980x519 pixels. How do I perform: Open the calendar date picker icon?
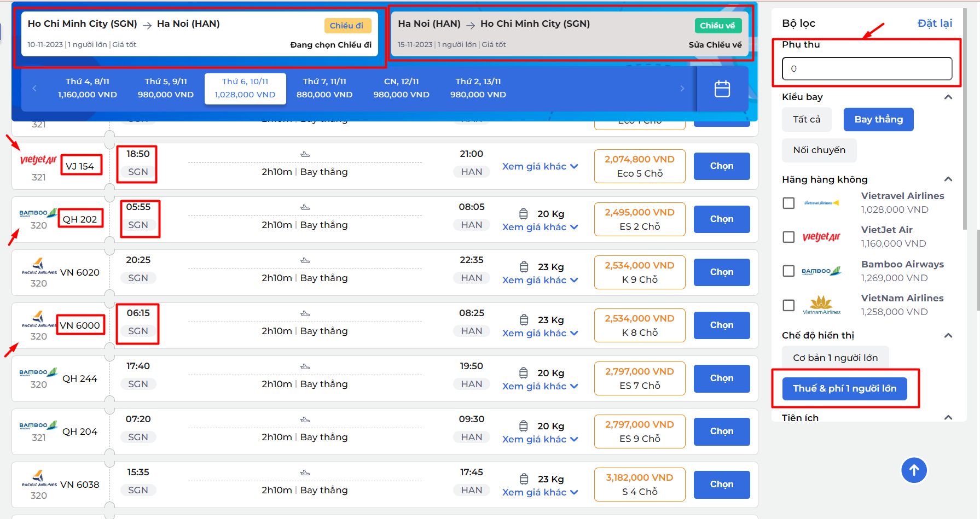pyautogui.click(x=722, y=89)
